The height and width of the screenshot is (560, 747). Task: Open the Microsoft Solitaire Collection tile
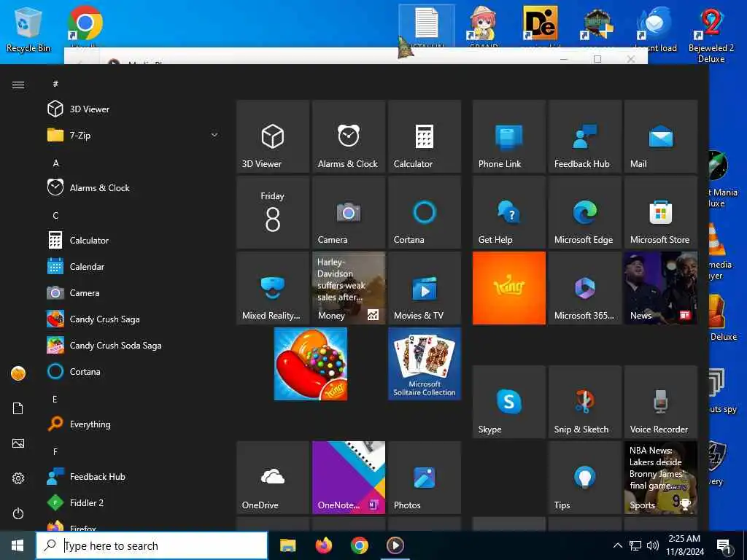(x=425, y=364)
